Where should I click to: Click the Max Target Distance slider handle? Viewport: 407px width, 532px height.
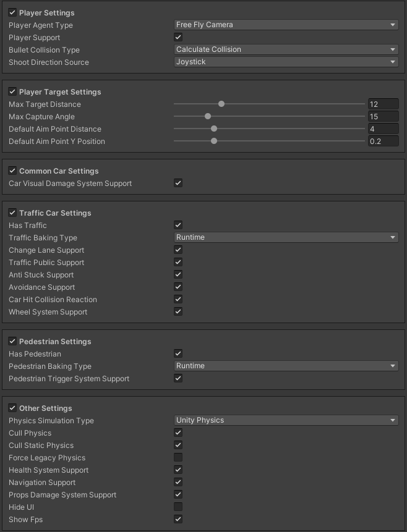[221, 104]
